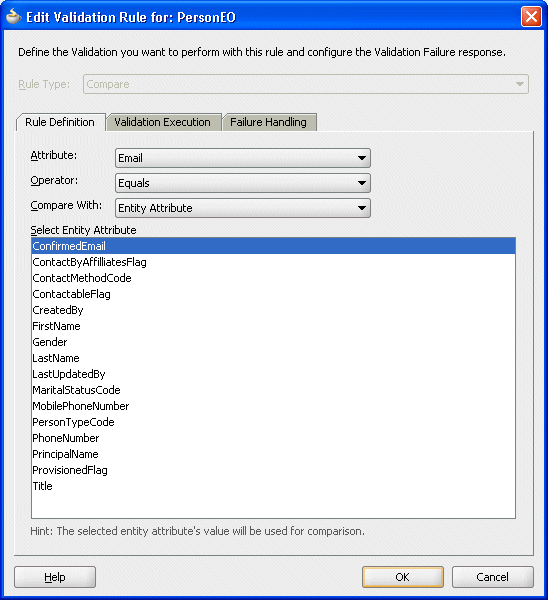Click the JDeveloper coffee cup title icon
The height and width of the screenshot is (600, 548).
tap(13, 17)
